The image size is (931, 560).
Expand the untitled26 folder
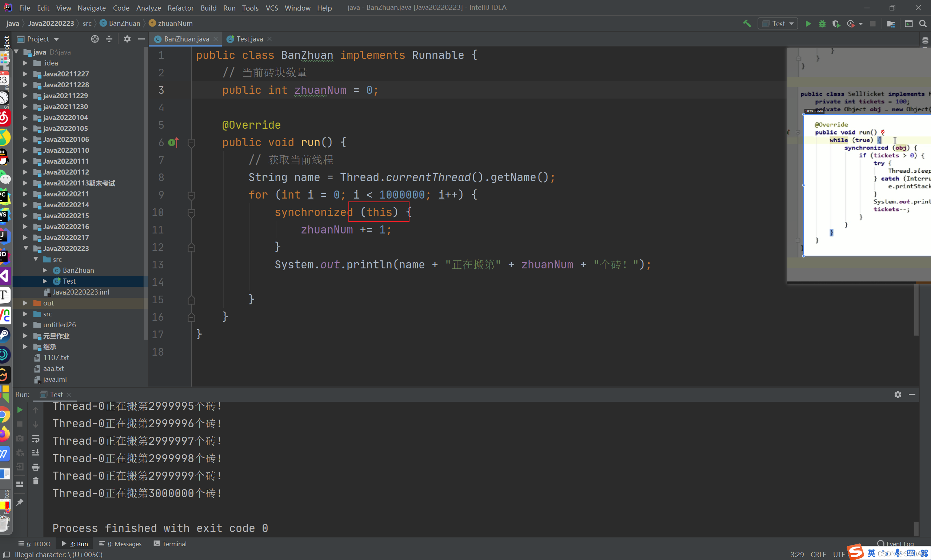coord(25,325)
